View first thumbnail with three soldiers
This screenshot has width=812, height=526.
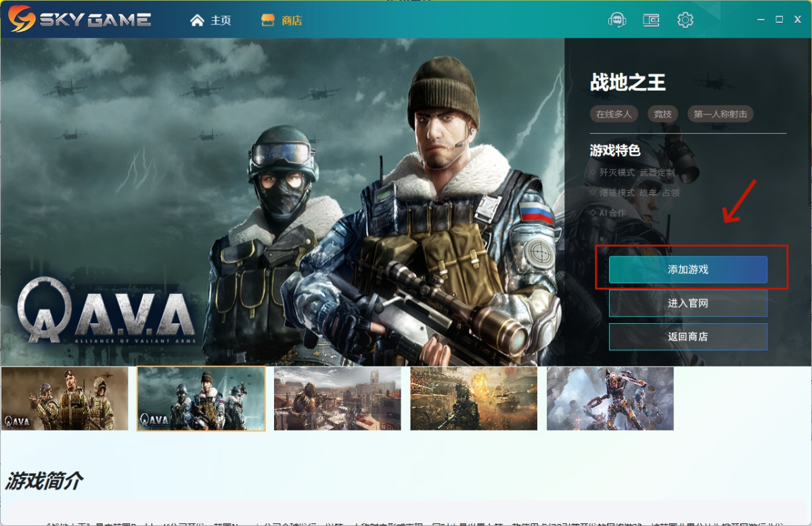tap(64, 399)
